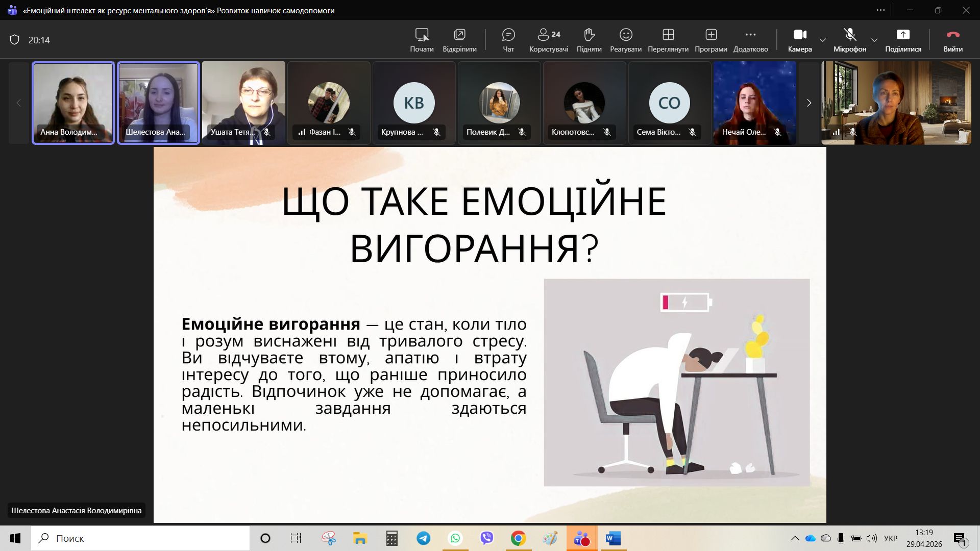This screenshot has width=980, height=551.
Task: Open the Переглянути view options
Action: (668, 40)
